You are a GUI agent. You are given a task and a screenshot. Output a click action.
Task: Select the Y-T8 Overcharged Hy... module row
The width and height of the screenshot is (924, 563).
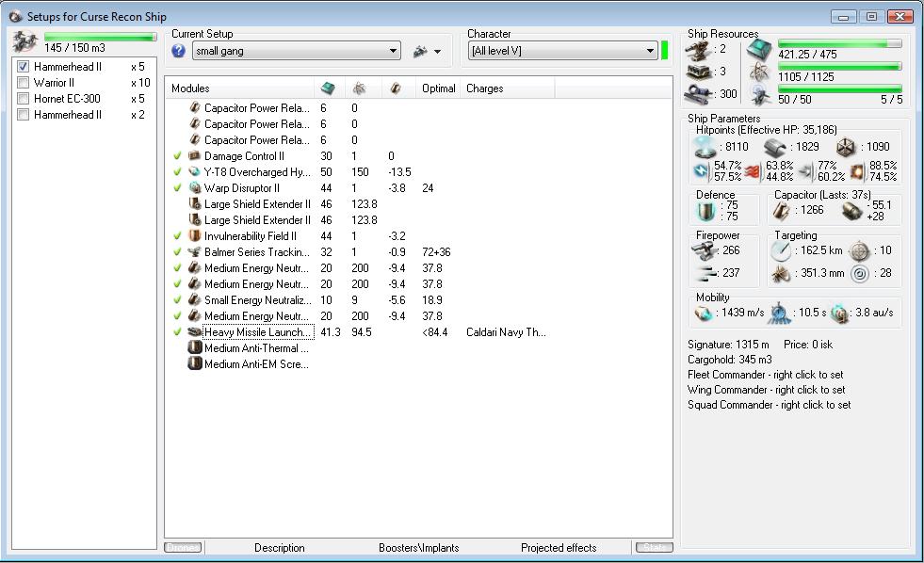(x=418, y=172)
